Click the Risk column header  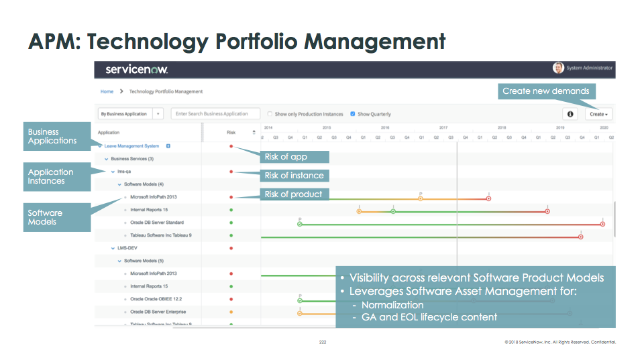[x=231, y=132]
